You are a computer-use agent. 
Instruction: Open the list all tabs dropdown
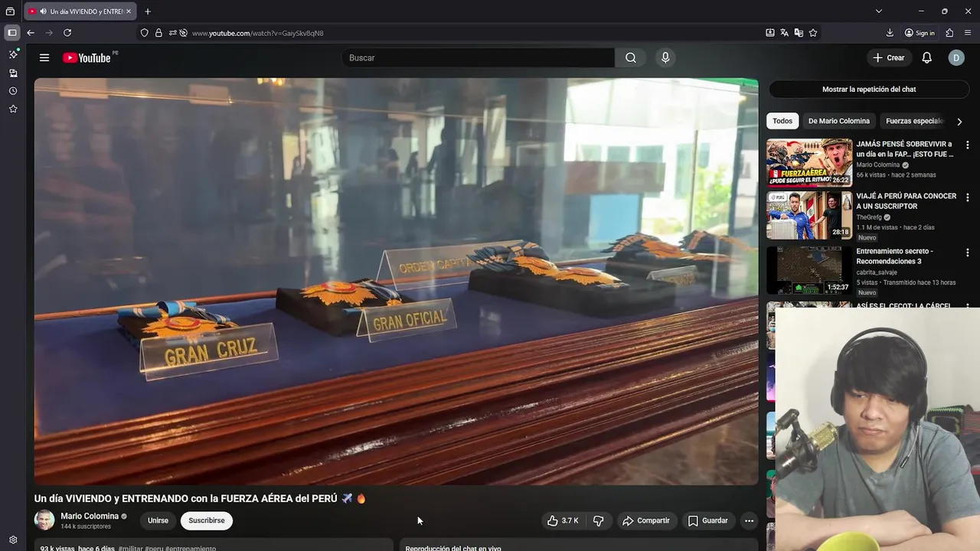(x=879, y=11)
